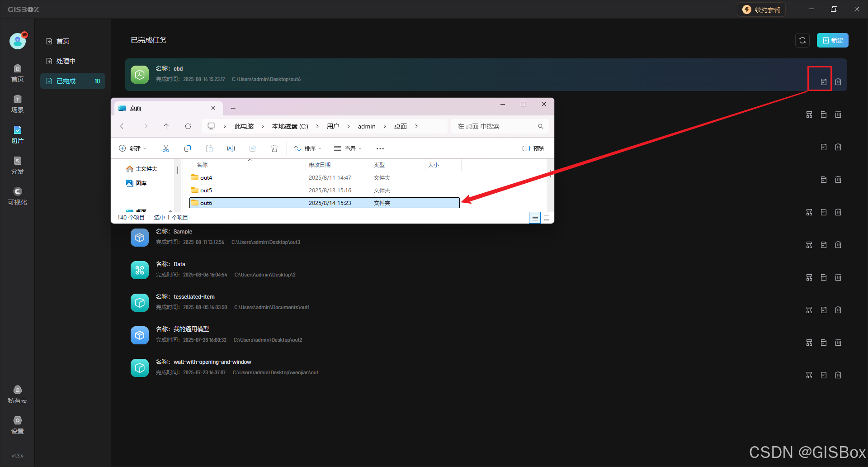Image resolution: width=868 pixels, height=467 pixels.
Task: Toggle the Explorer 预览 preview pane
Action: (533, 148)
